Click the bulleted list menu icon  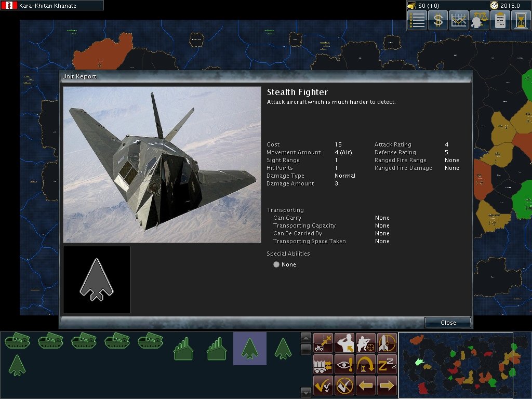point(417,20)
